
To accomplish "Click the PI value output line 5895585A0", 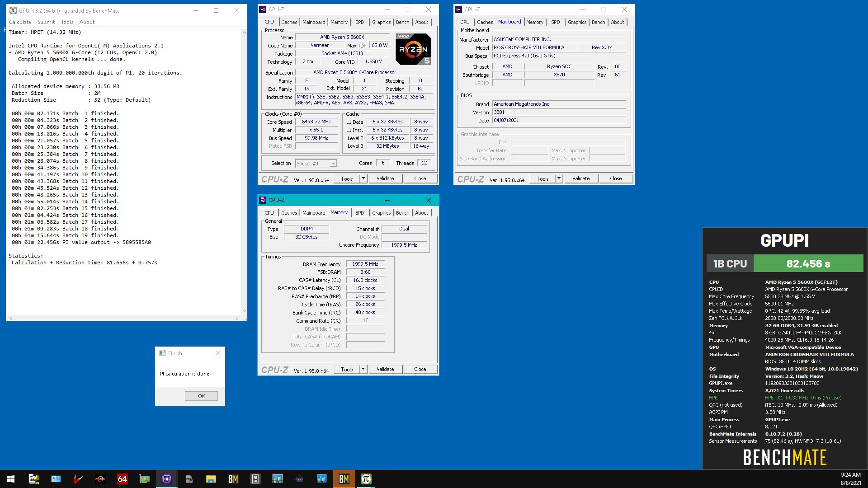I will [x=81, y=243].
